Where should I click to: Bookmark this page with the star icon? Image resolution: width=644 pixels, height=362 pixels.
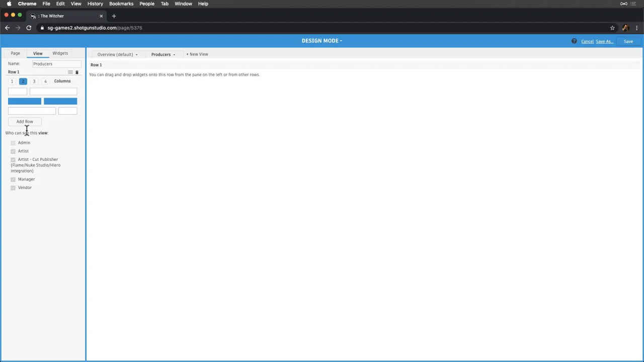tap(612, 28)
